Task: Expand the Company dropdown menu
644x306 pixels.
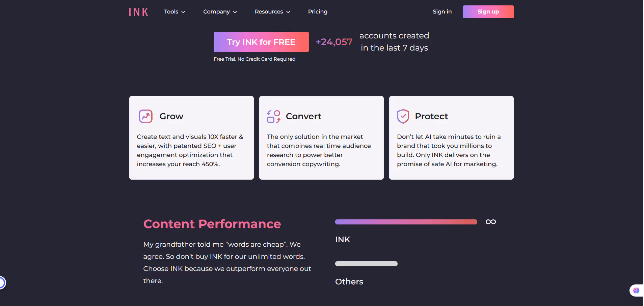Action: pos(220,12)
